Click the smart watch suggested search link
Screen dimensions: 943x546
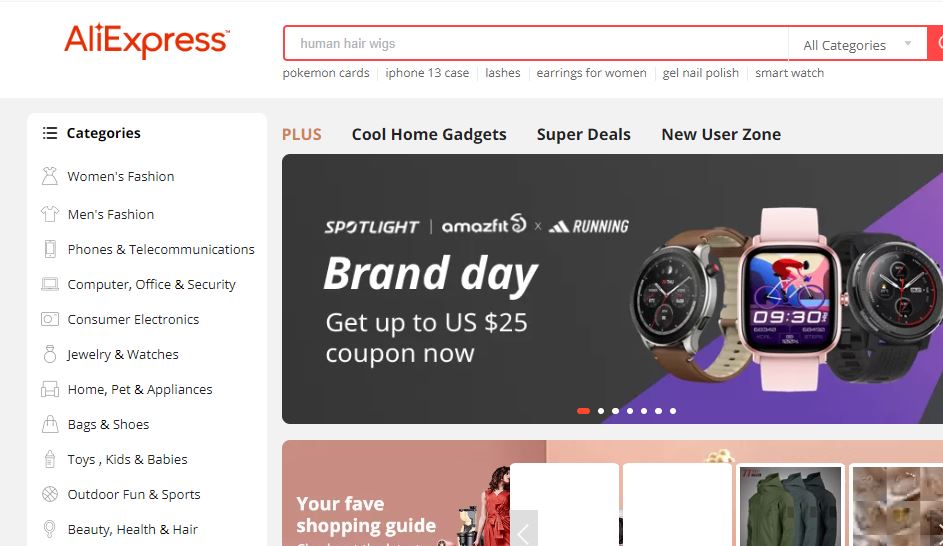click(x=789, y=73)
